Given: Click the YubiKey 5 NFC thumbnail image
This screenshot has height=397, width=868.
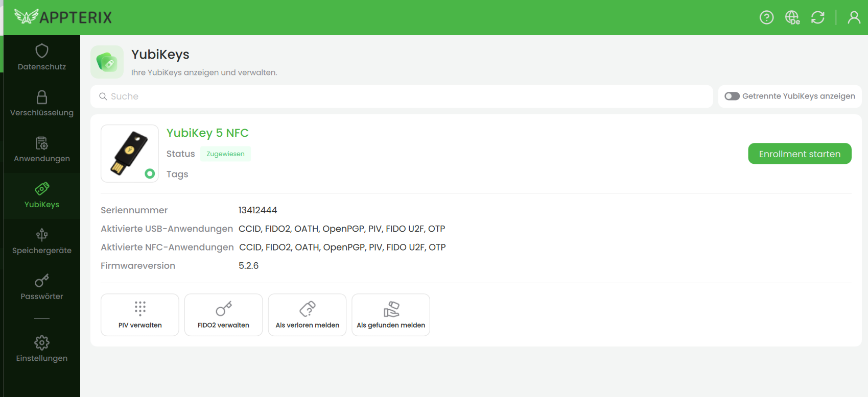Looking at the screenshot, I should (x=130, y=154).
